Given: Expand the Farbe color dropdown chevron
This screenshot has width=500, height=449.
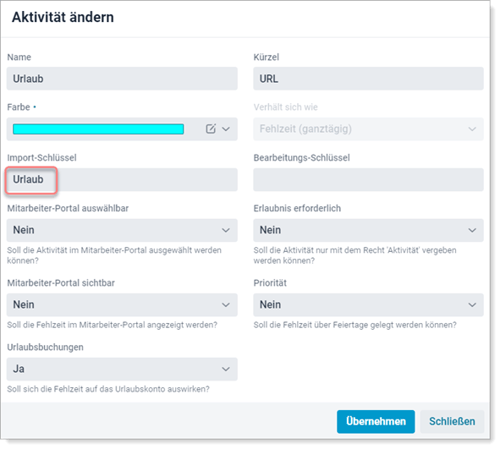Looking at the screenshot, I should 226,129.
